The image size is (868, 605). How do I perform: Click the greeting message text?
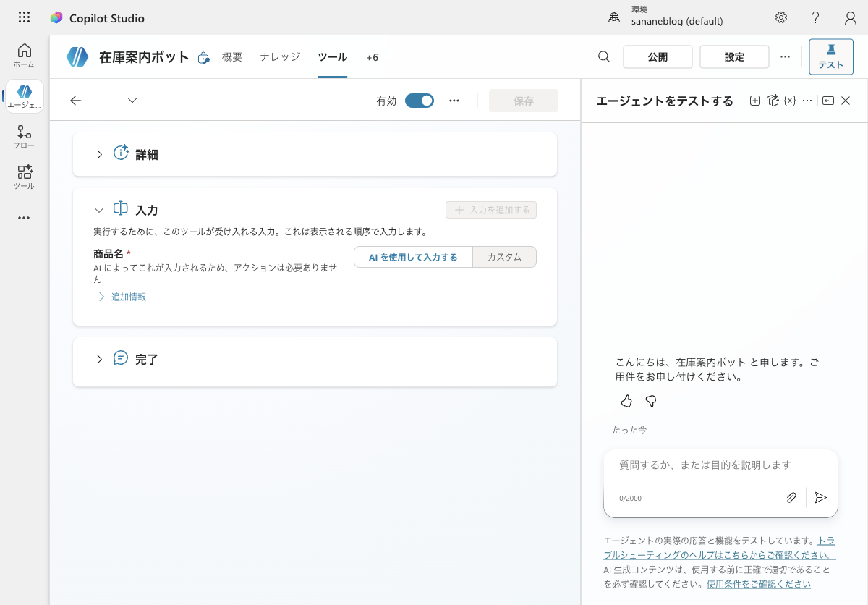pos(717,369)
